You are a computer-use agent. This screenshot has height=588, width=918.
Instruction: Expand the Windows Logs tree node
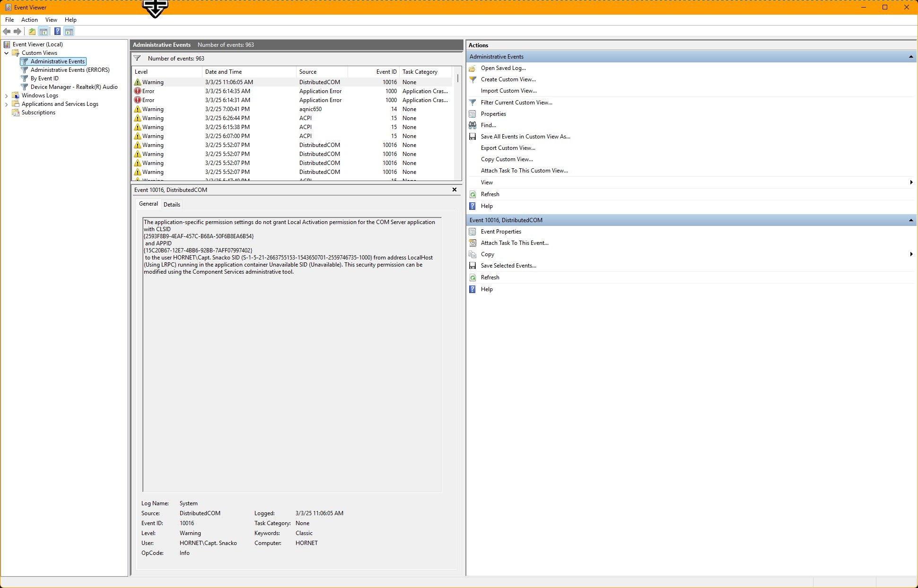click(x=7, y=95)
